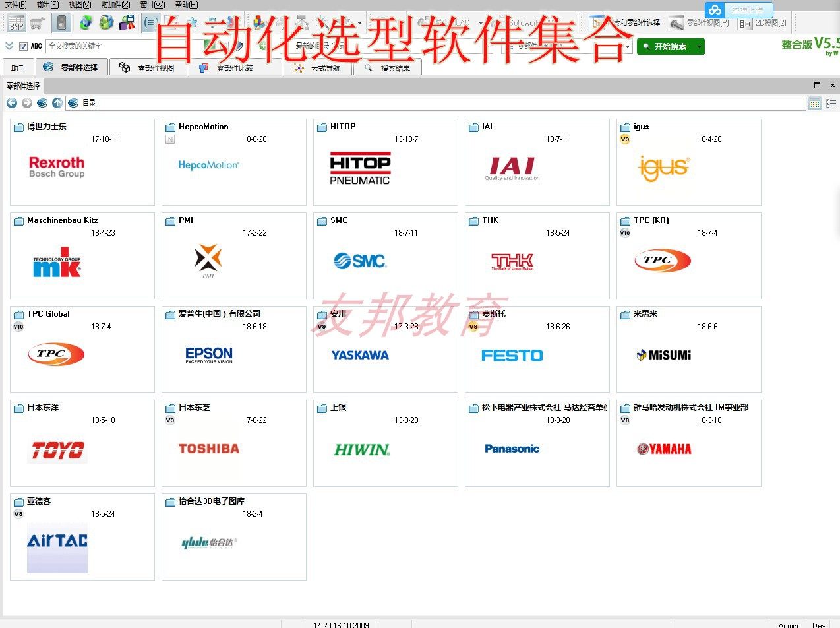Open the HepcoMotion catalog
This screenshot has height=628, width=840.
click(x=234, y=162)
